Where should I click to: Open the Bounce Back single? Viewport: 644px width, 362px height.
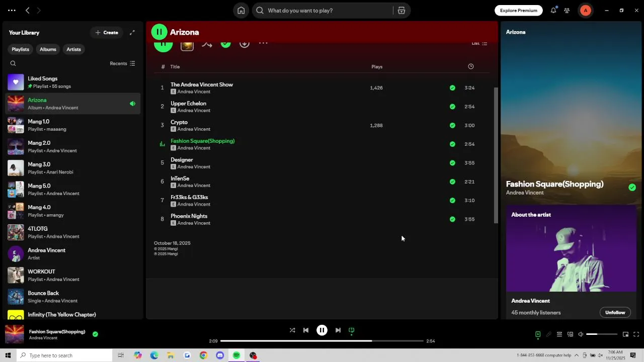[x=73, y=297]
